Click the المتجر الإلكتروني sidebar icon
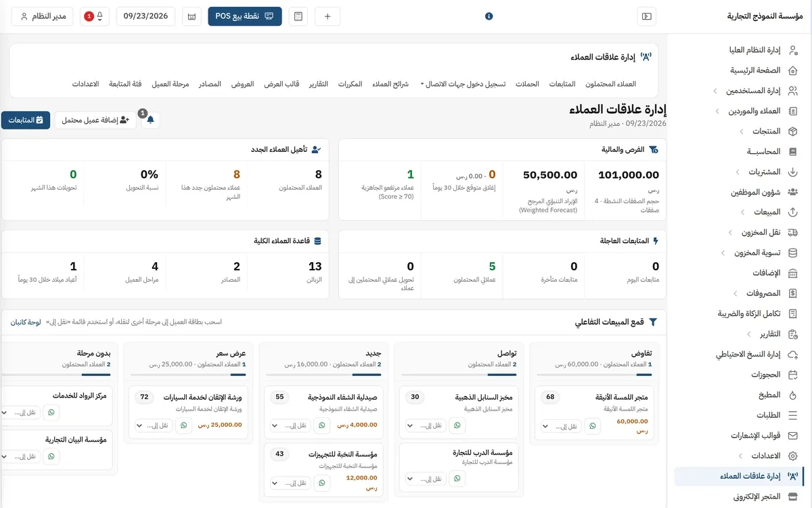The height and width of the screenshot is (508, 812). 793,497
